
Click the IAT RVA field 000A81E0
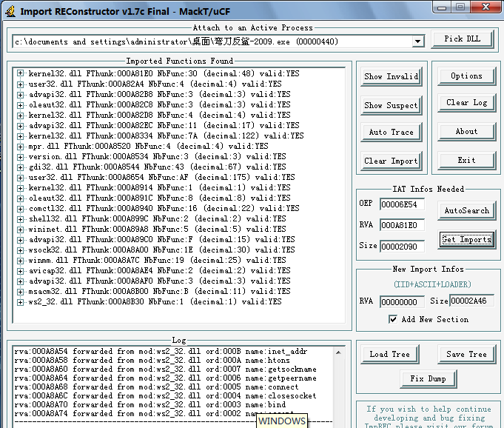pos(402,225)
